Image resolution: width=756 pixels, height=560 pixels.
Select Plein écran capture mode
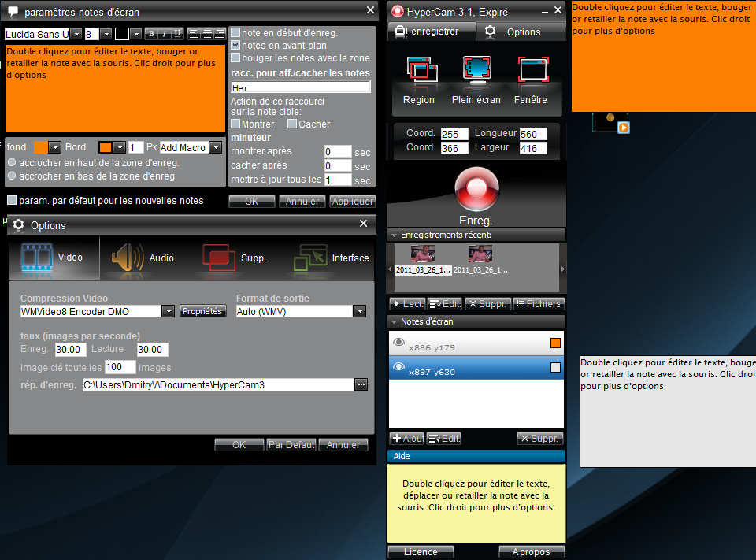click(x=476, y=80)
